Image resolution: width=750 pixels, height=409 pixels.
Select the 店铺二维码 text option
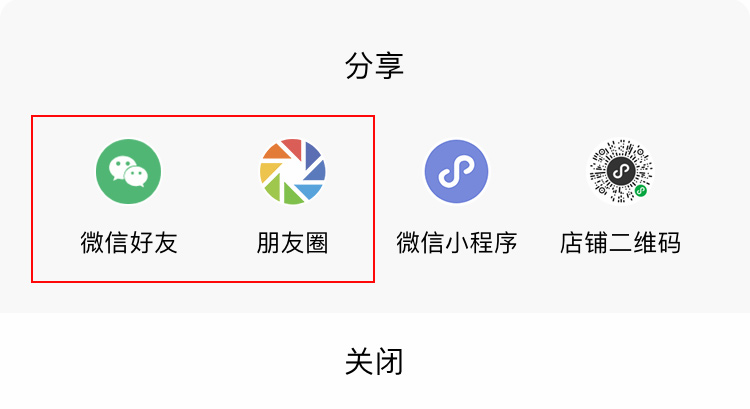(x=620, y=243)
